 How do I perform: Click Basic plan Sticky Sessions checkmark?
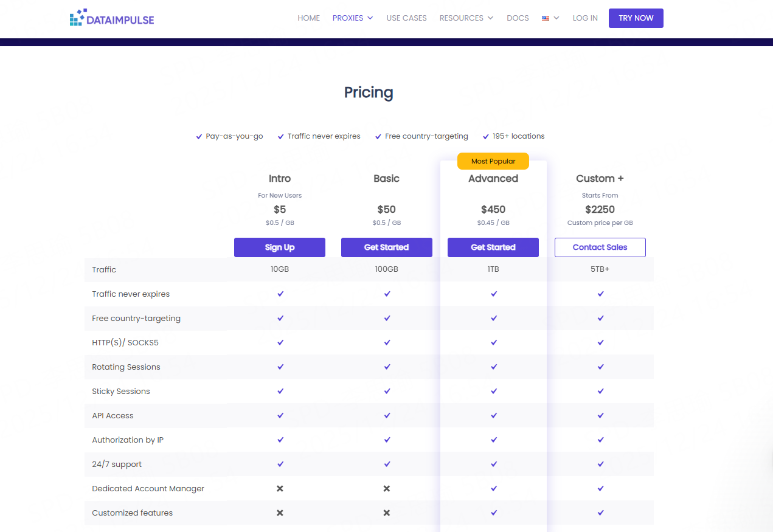click(387, 391)
